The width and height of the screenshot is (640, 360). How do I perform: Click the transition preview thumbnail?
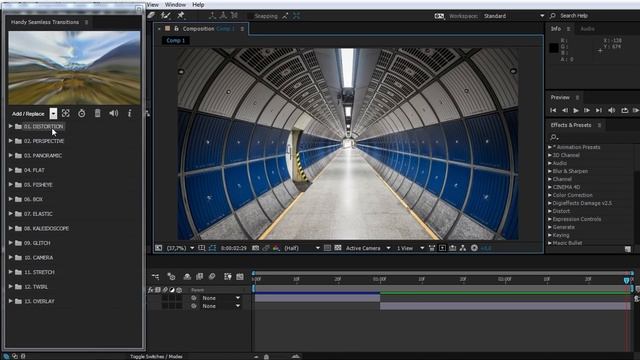pos(74,68)
